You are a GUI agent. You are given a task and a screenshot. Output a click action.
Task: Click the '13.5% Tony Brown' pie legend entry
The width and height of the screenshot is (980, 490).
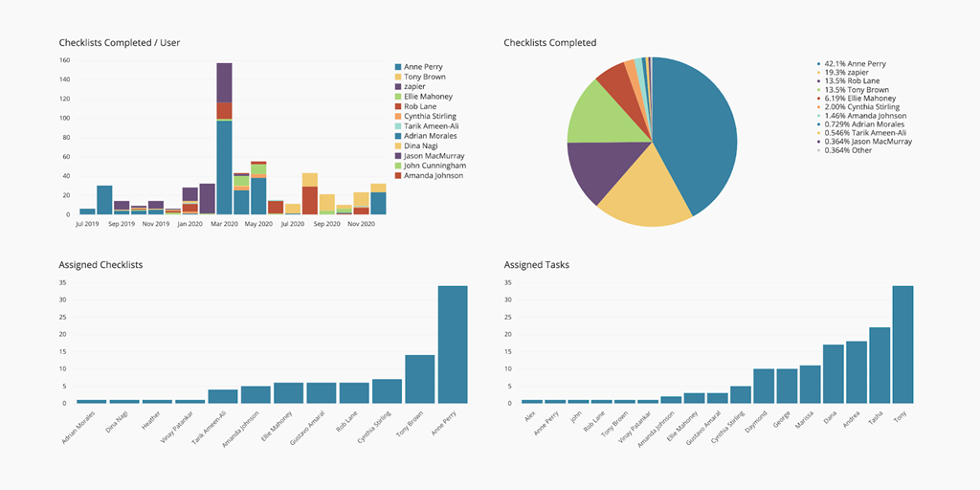click(853, 90)
